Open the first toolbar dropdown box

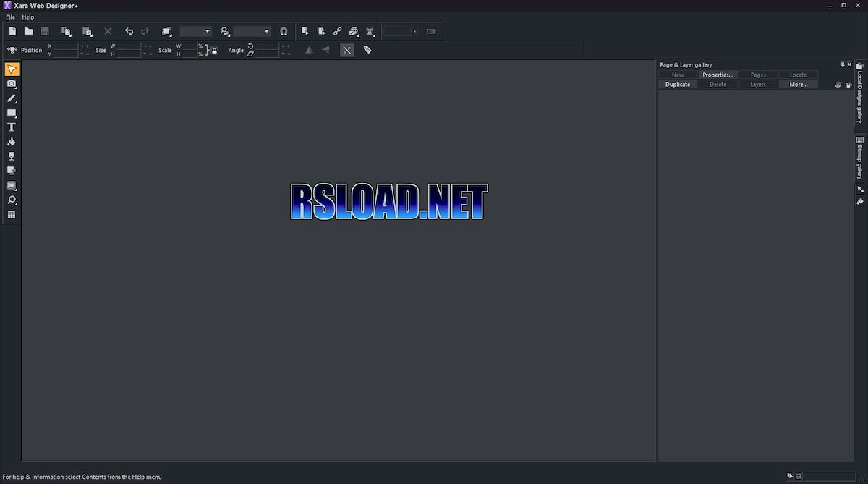click(195, 31)
